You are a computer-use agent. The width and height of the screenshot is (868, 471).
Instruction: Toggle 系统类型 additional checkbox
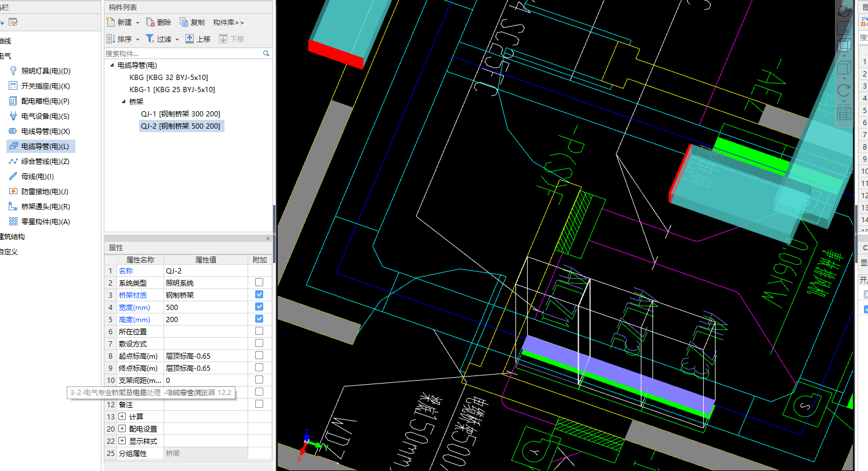pos(259,282)
